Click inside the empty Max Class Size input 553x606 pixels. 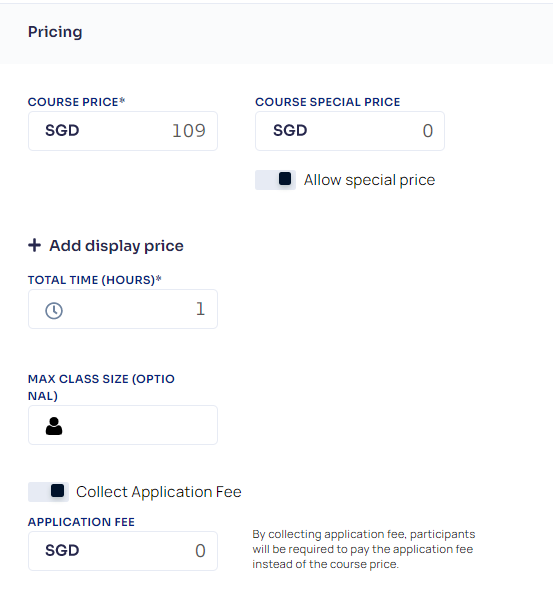pos(123,425)
